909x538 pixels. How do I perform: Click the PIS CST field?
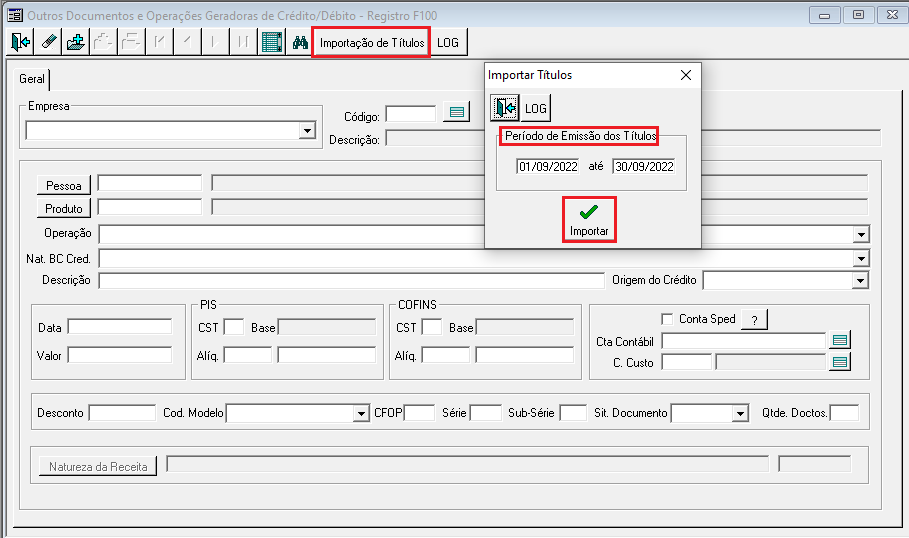(234, 327)
